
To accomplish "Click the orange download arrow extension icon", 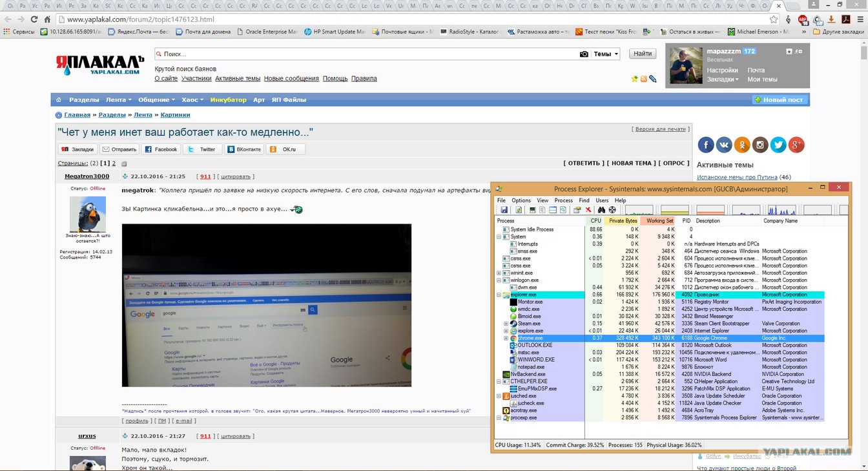I will (x=832, y=19).
